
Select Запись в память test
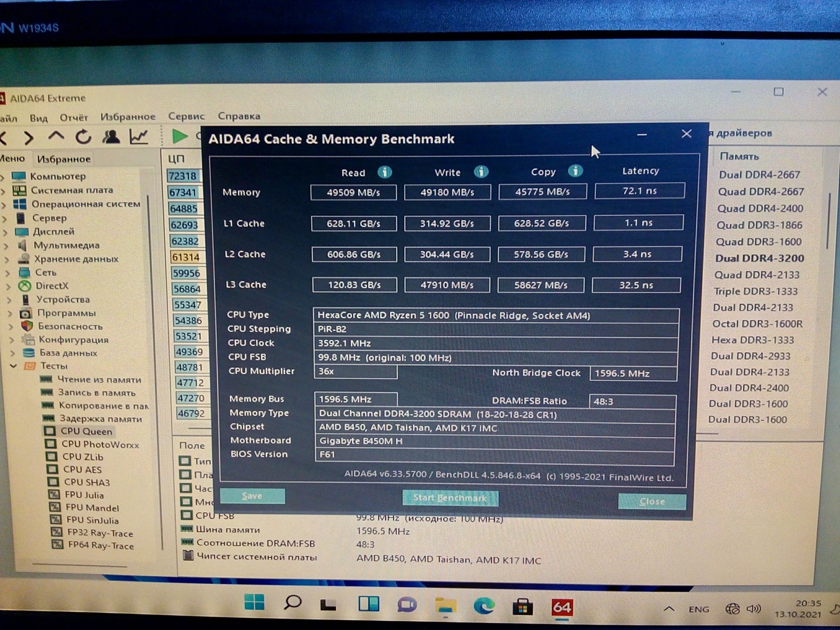point(97,393)
